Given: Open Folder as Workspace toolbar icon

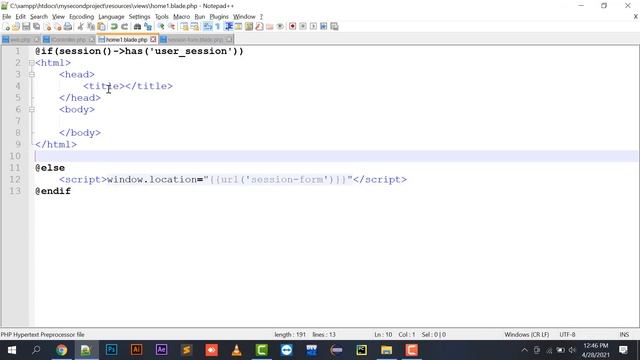Looking at the screenshot, I should [x=270, y=27].
